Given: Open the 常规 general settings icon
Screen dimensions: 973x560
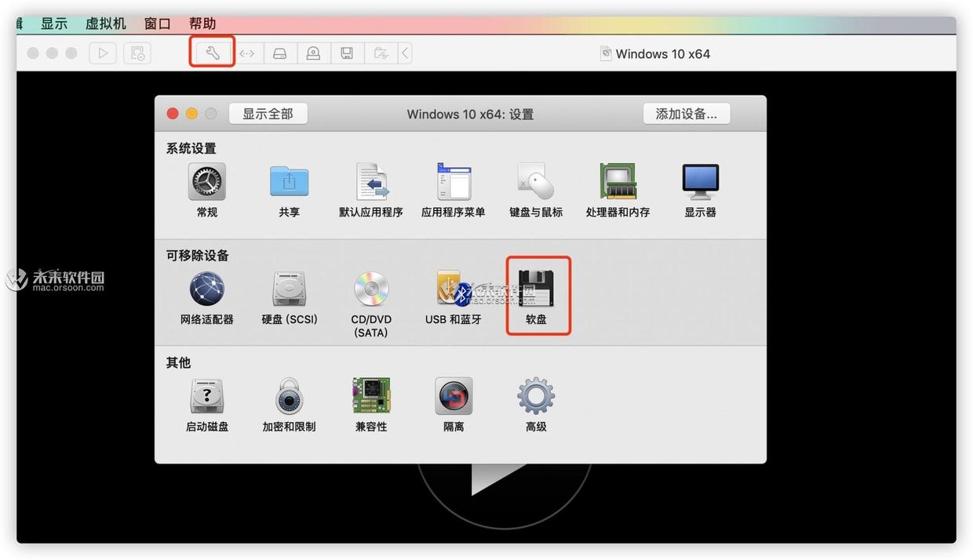Looking at the screenshot, I should pyautogui.click(x=207, y=183).
